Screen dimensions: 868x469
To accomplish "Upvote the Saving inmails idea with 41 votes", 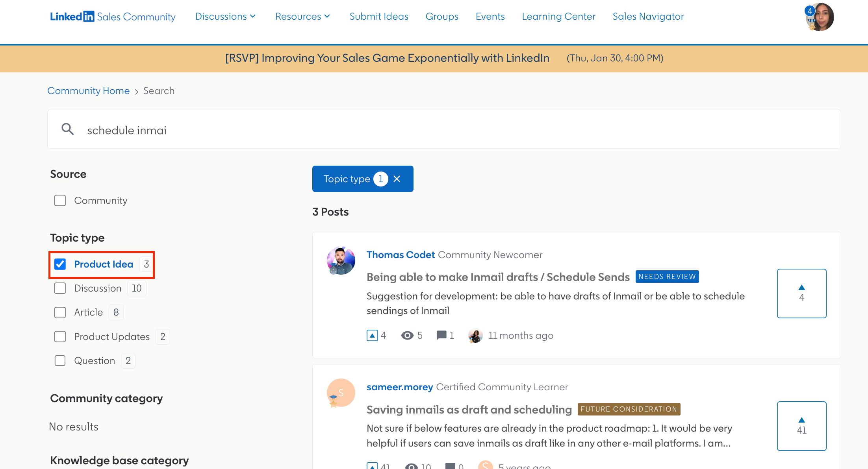I will pyautogui.click(x=801, y=426).
